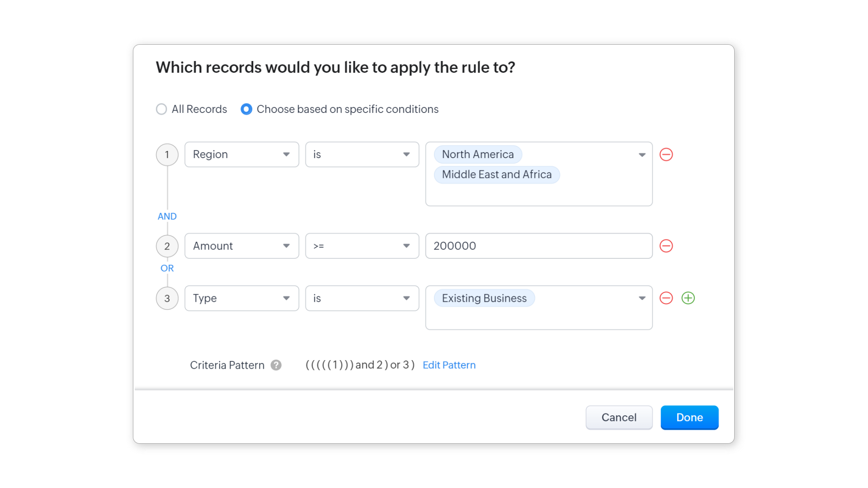Toggle the OR operator between rows
868x488 pixels.
coord(167,268)
